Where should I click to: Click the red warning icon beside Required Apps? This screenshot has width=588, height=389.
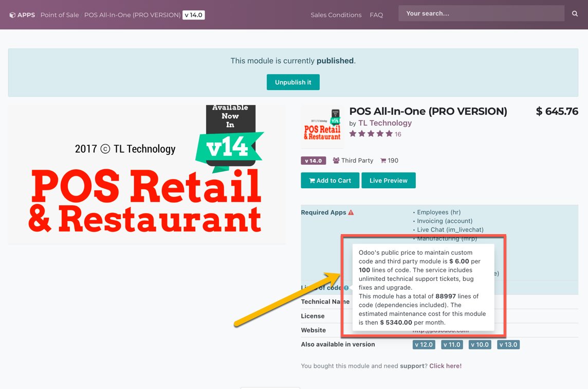point(351,212)
